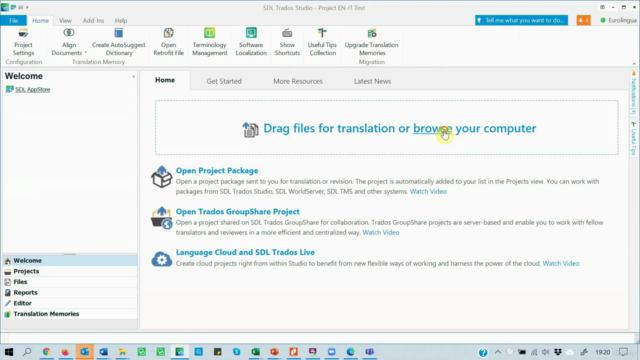This screenshot has width=640, height=360.
Task: Switch to the More Resources tab
Action: tap(298, 81)
